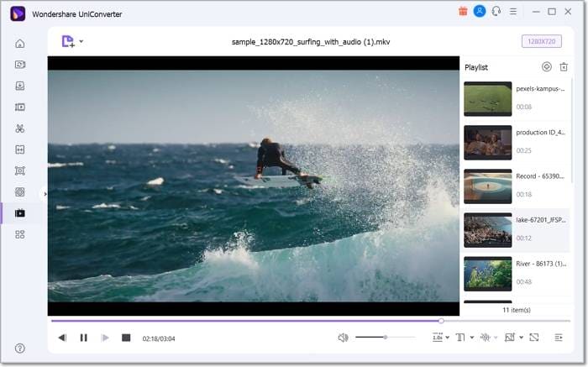Image resolution: width=588 pixels, height=367 pixels.
Task: Open the user account icon
Action: tap(480, 11)
